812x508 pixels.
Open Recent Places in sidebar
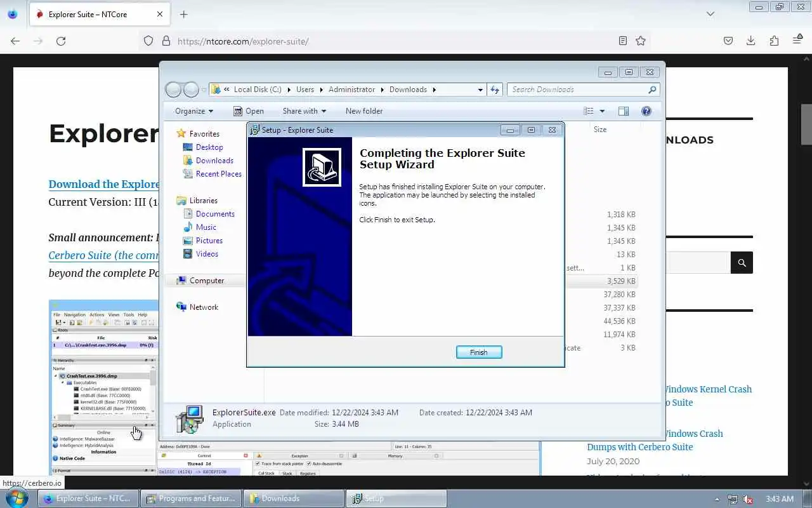tap(219, 174)
